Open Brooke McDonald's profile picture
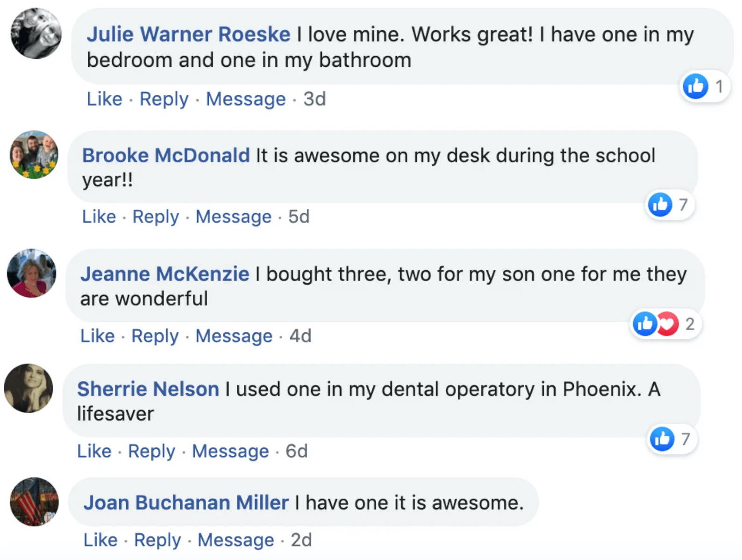 pyautogui.click(x=34, y=154)
